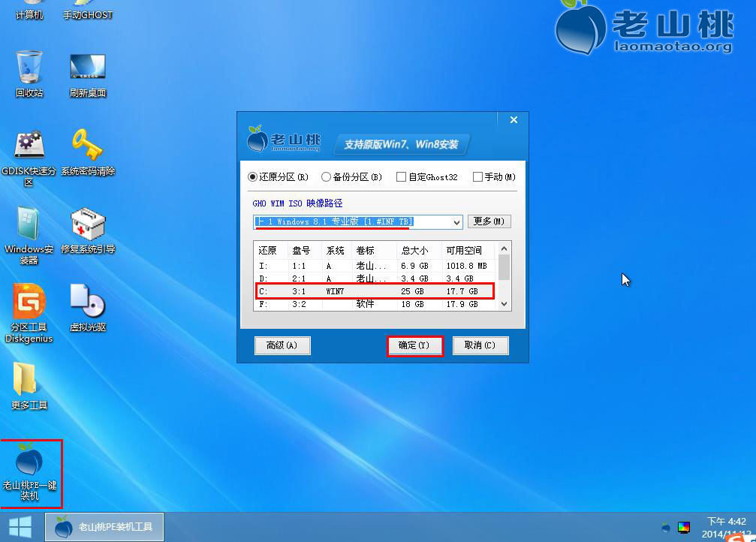Check the 手动(M) manual option

[478, 176]
